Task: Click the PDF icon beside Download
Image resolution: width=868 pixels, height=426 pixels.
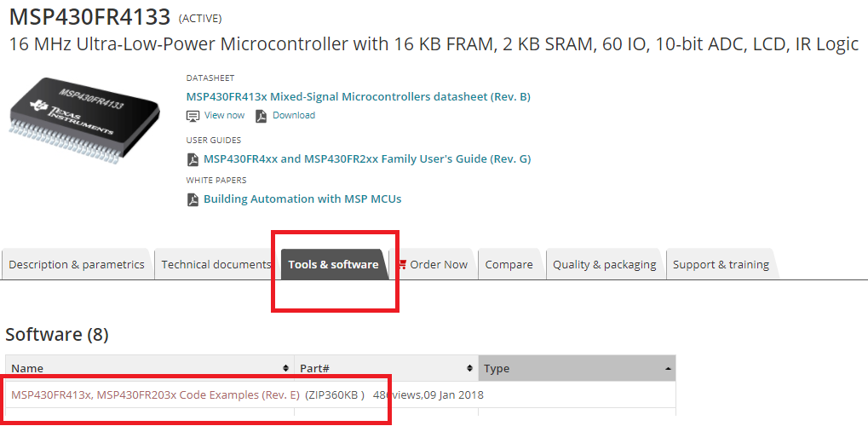Action: coord(262,116)
